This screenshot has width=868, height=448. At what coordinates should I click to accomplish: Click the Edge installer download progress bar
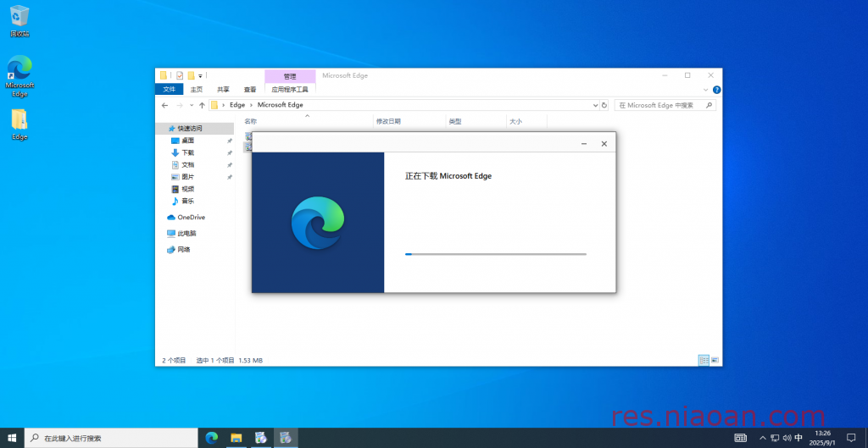point(495,254)
